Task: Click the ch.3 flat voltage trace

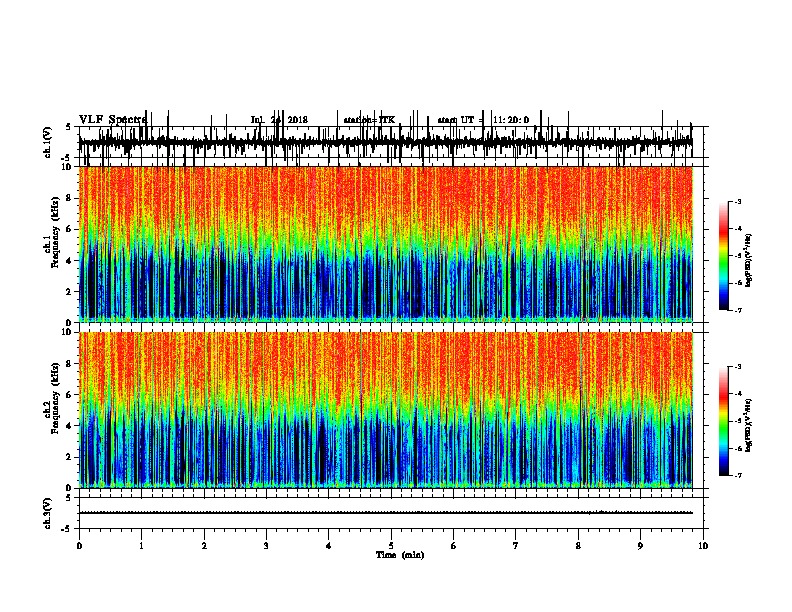Action: pyautogui.click(x=386, y=513)
